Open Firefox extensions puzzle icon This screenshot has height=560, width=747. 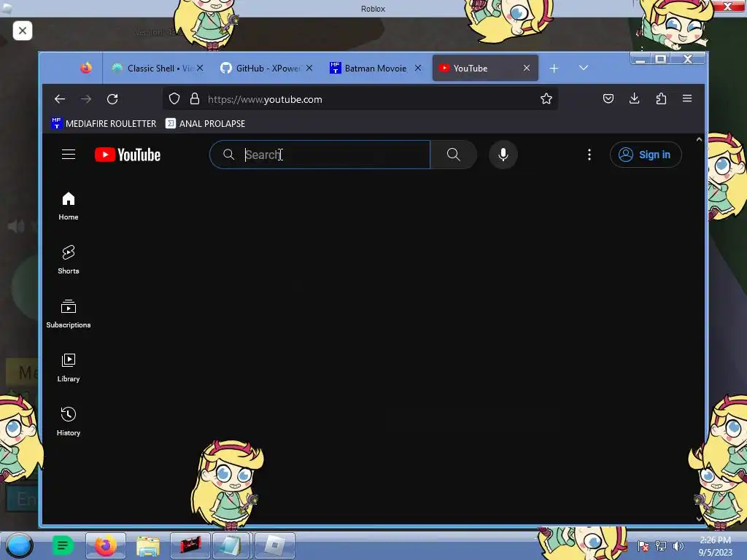pyautogui.click(x=661, y=98)
